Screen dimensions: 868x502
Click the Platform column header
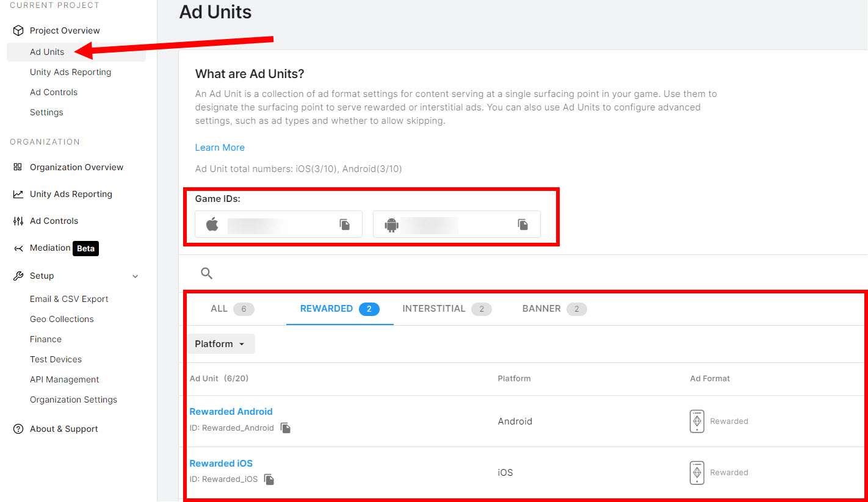(514, 378)
